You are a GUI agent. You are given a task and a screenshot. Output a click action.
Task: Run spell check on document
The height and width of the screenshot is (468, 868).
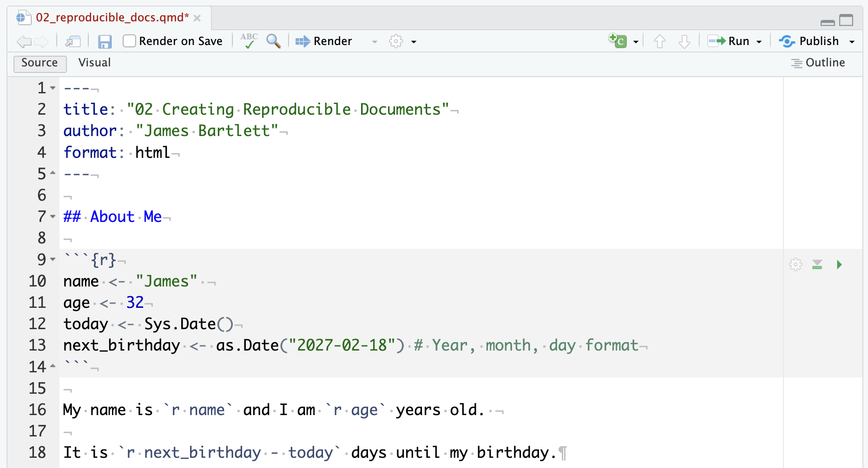249,41
